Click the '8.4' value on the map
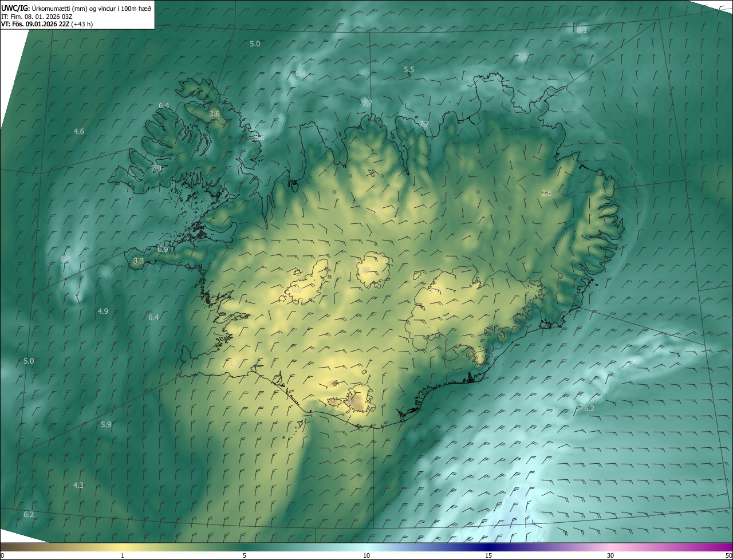Image resolution: width=733 pixels, height=560 pixels. click(x=300, y=74)
